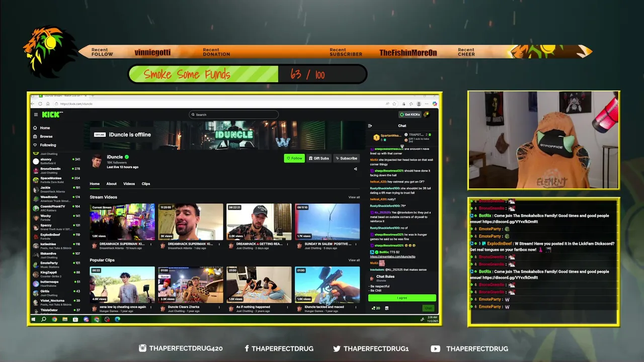Open the browser profile avatar icon
The width and height of the screenshot is (644, 362).
point(419,104)
